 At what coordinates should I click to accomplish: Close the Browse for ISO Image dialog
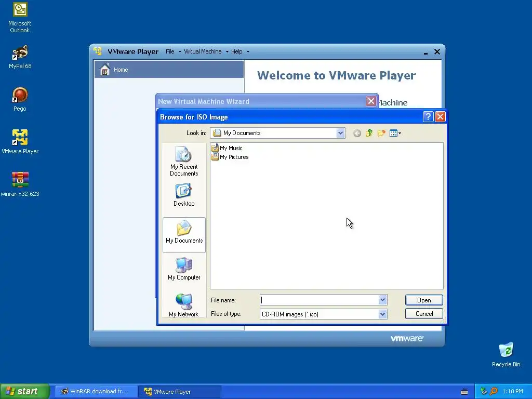440,117
